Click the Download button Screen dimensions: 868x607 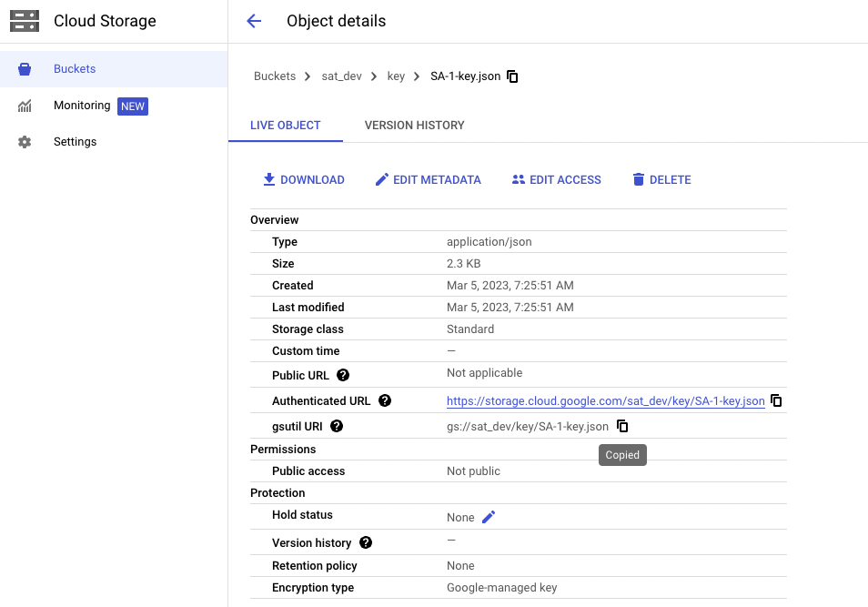tap(303, 179)
